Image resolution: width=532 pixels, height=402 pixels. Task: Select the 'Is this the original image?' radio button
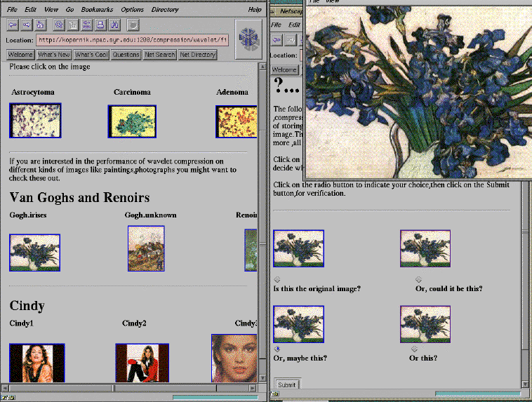coord(277,279)
